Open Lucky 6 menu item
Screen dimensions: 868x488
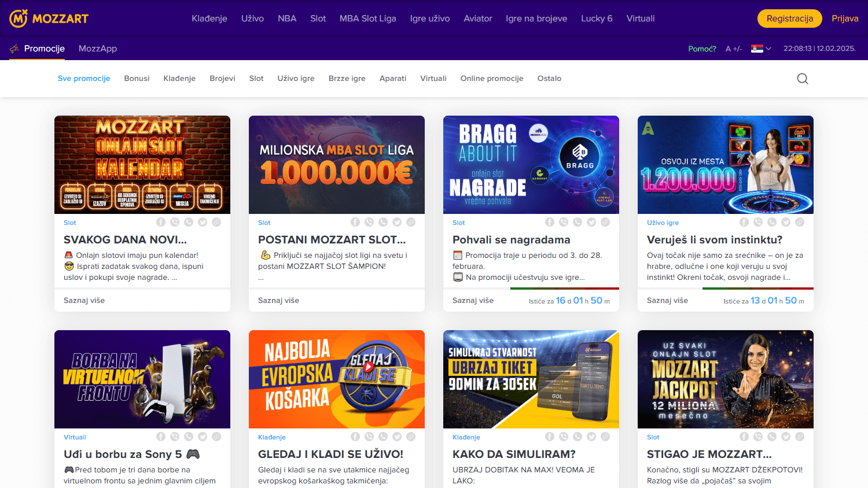(x=597, y=19)
